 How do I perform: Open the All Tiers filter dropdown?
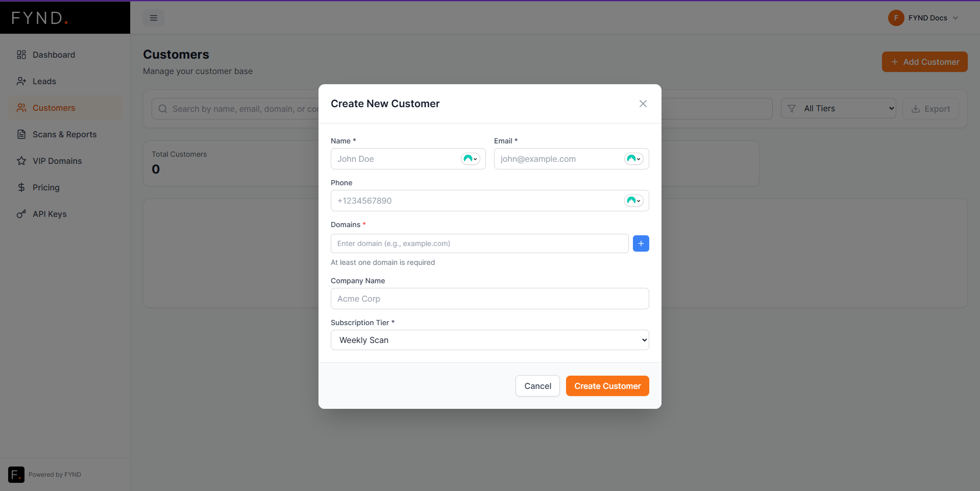point(839,108)
